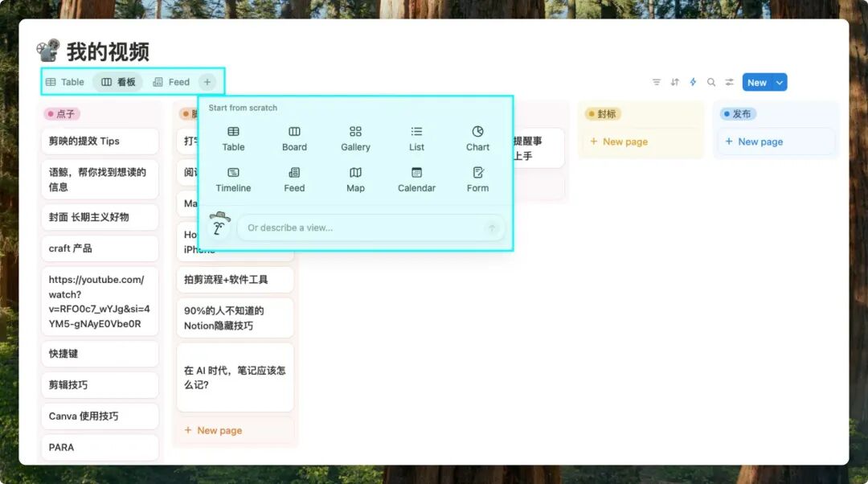Choose Feed in the Start from scratch popup
Viewport: 868px width, 484px height.
(294, 179)
